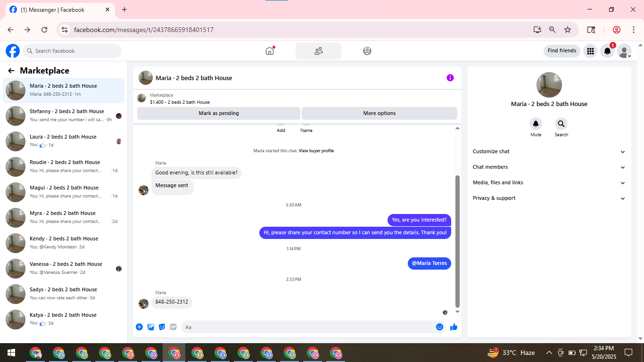Open Chrome three-dot menu
This screenshot has height=362, width=644.
634,30
